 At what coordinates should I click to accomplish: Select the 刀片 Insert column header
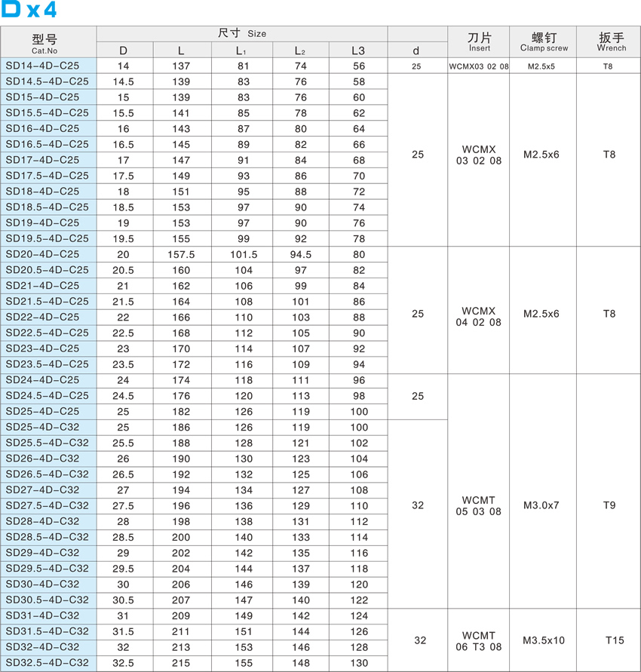coord(479,42)
